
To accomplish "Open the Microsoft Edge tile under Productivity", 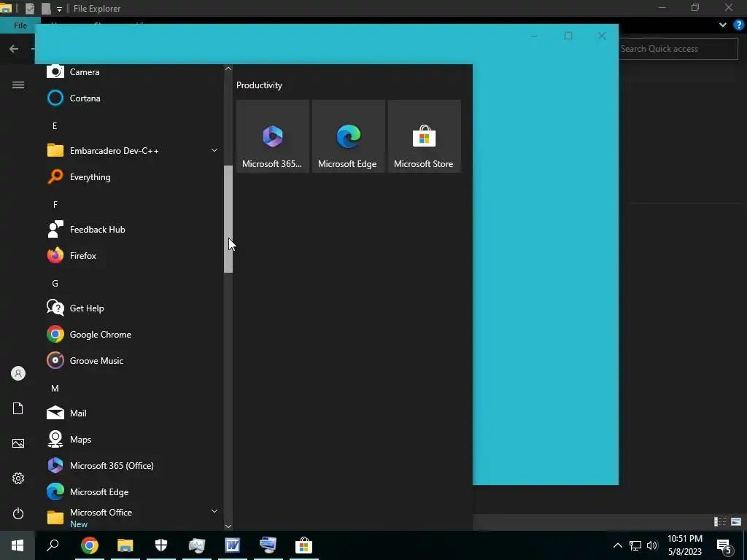I will click(348, 136).
